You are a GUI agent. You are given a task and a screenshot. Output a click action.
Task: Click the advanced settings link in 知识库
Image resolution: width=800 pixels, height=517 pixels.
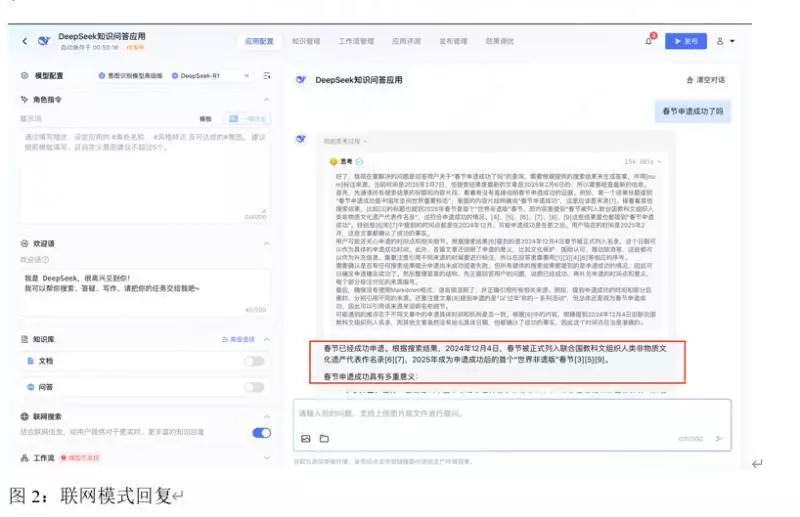pos(238,339)
